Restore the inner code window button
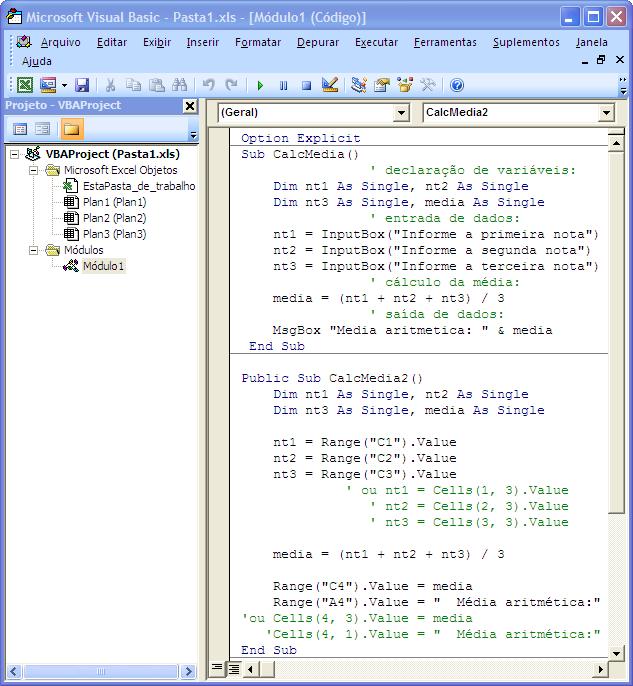This screenshot has height=686, width=633. pos(602,60)
